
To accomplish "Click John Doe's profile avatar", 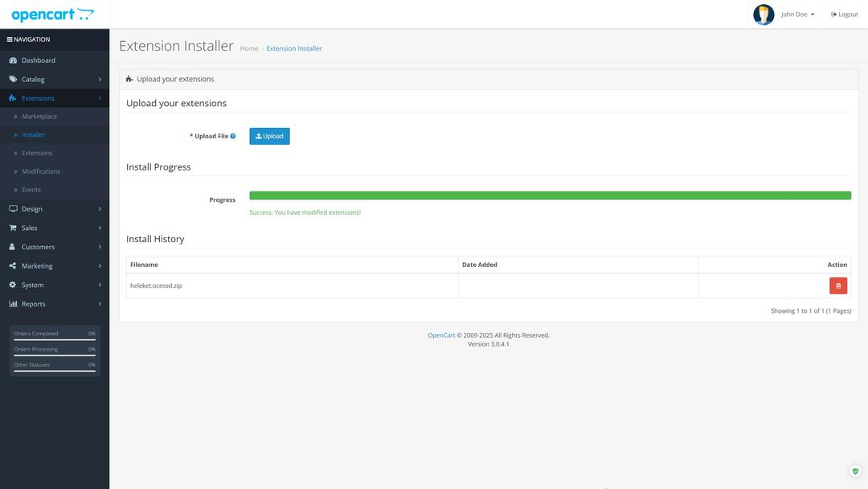I will coord(763,14).
